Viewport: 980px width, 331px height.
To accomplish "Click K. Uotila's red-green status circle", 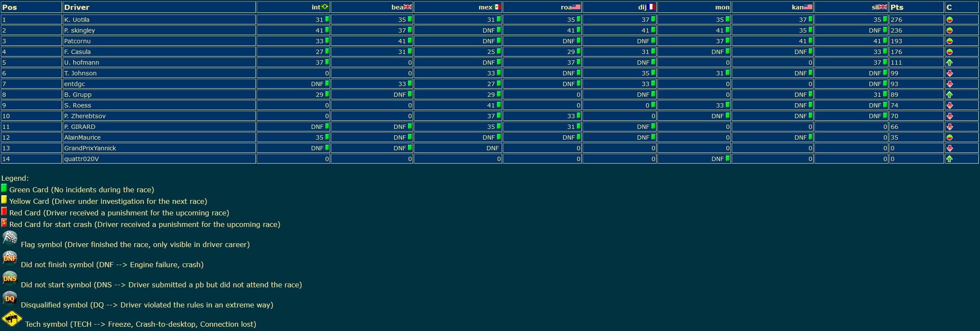I will pyautogui.click(x=949, y=20).
